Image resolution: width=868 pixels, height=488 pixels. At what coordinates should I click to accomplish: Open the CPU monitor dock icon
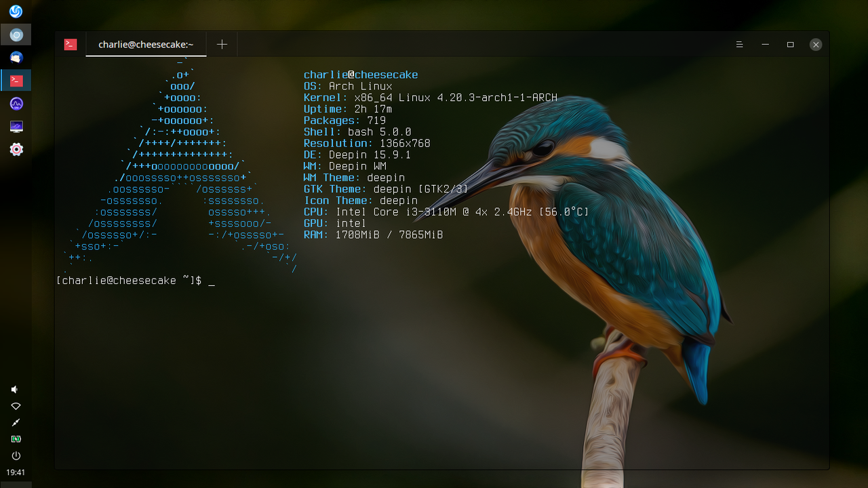tap(16, 104)
